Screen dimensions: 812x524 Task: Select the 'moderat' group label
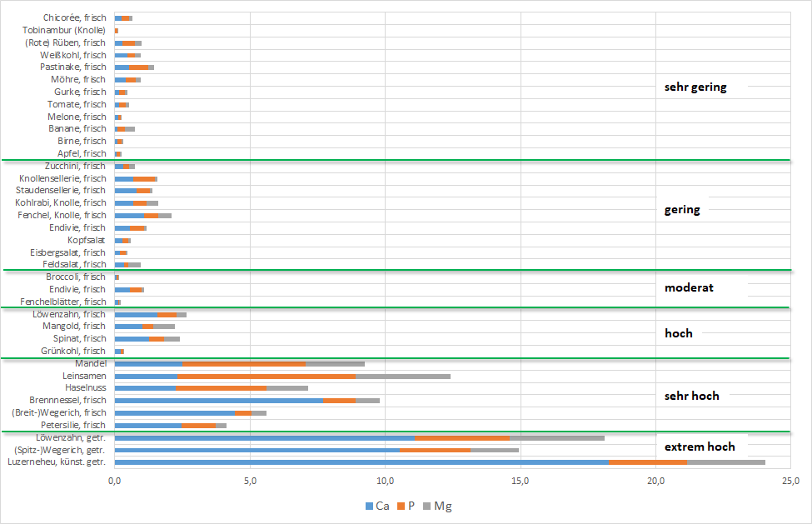pyautogui.click(x=689, y=288)
